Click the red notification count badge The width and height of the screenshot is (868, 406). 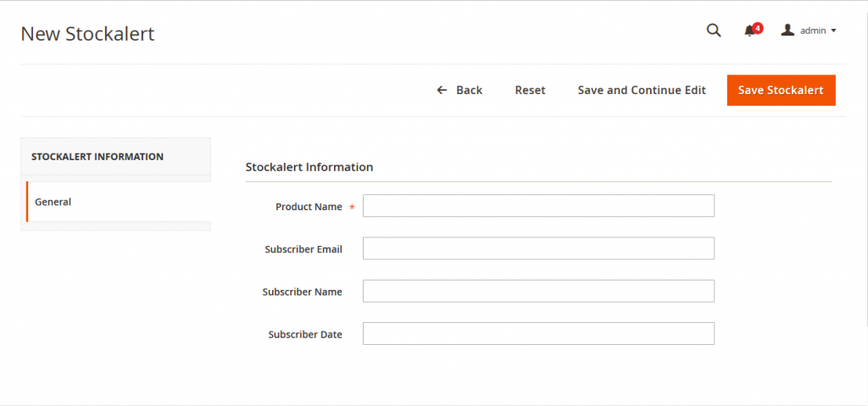click(x=758, y=27)
